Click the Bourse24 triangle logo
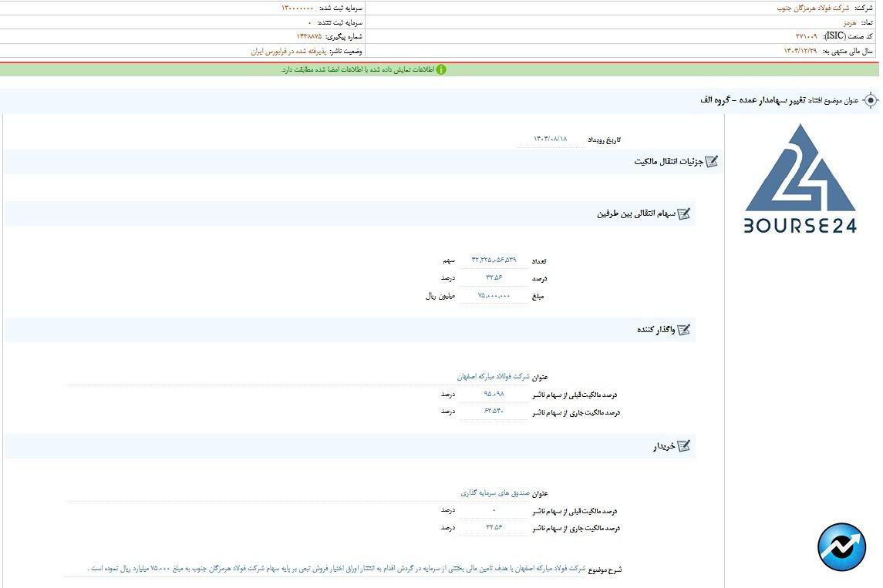This screenshot has height=588, width=883. point(800,179)
